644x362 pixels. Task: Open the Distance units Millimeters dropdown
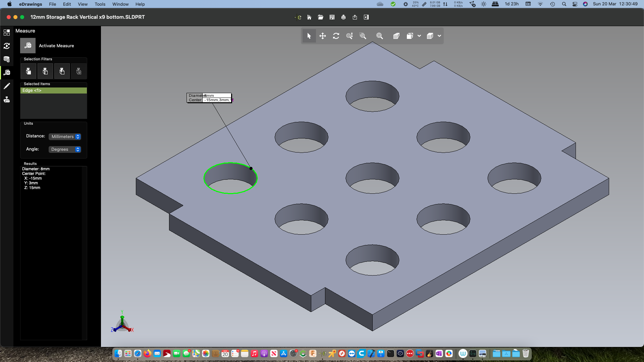[64, 137]
